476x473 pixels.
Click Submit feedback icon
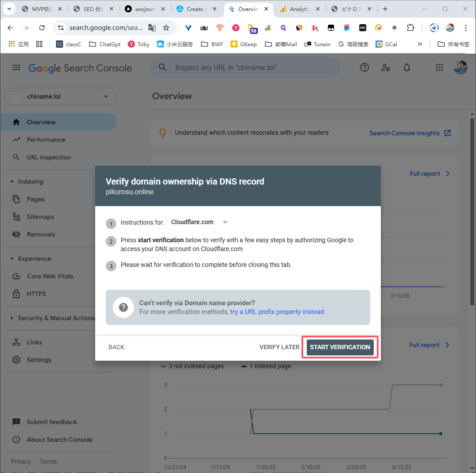pyautogui.click(x=16, y=422)
